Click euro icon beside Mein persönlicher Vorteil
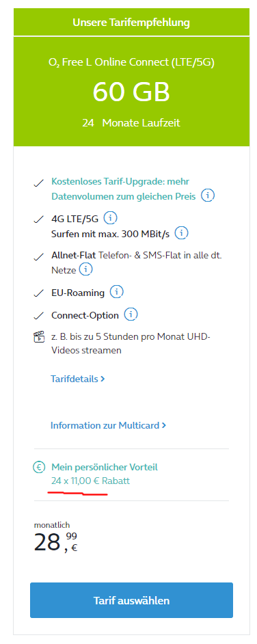Screen dimensions: 257x644 coord(38,467)
